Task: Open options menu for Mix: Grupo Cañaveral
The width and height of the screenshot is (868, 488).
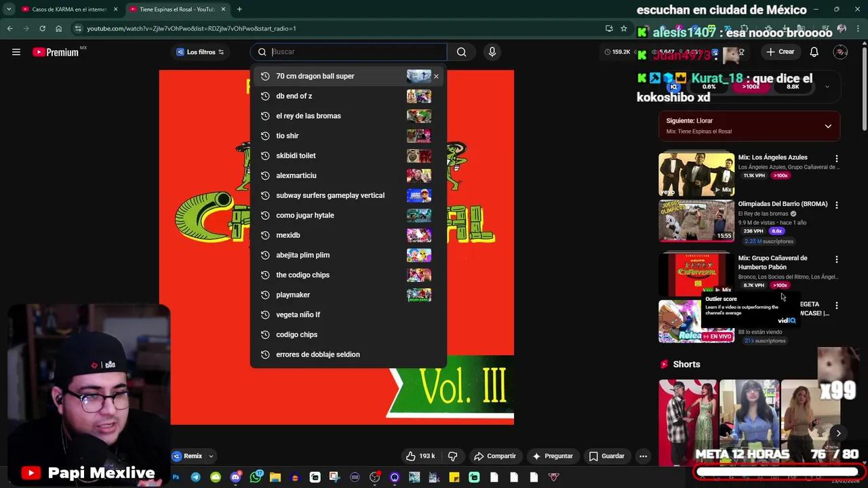Action: (x=836, y=260)
